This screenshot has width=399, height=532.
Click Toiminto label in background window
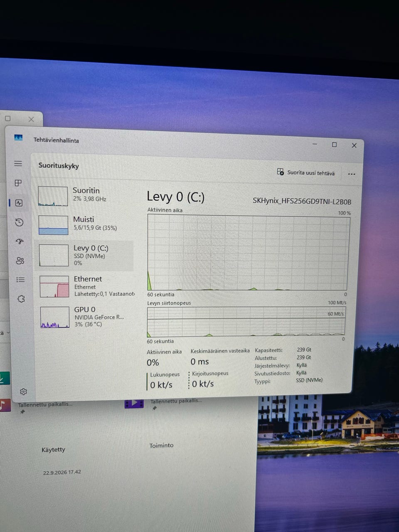pos(161,446)
